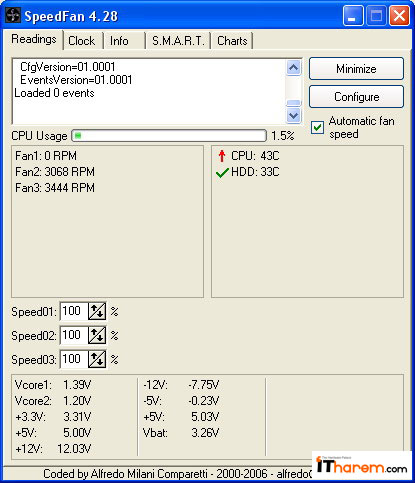Click the 'EventsVersion=01.0001' log line
The image size is (415, 483).
tap(76, 80)
